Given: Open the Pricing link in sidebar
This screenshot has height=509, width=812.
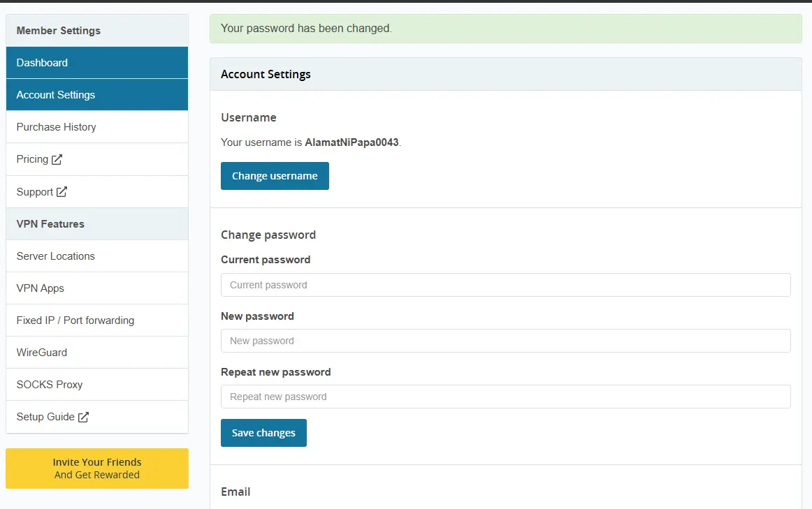Looking at the screenshot, I should [x=97, y=159].
